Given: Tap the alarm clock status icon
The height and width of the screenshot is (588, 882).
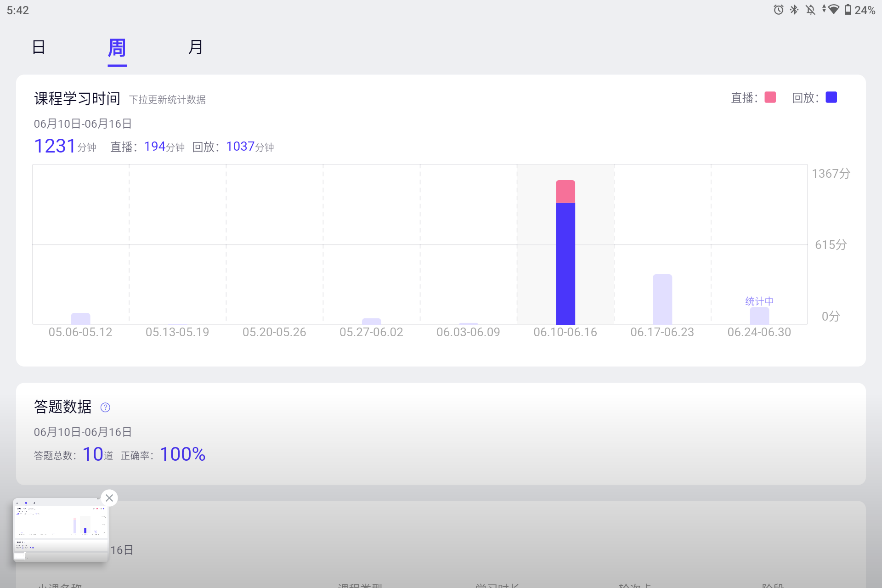Looking at the screenshot, I should point(778,10).
